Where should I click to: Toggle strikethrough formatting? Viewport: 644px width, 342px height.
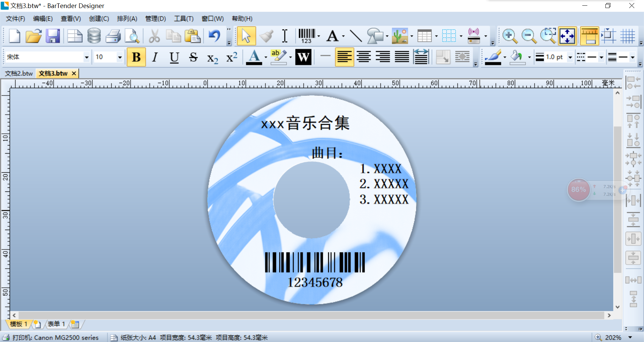coord(193,57)
